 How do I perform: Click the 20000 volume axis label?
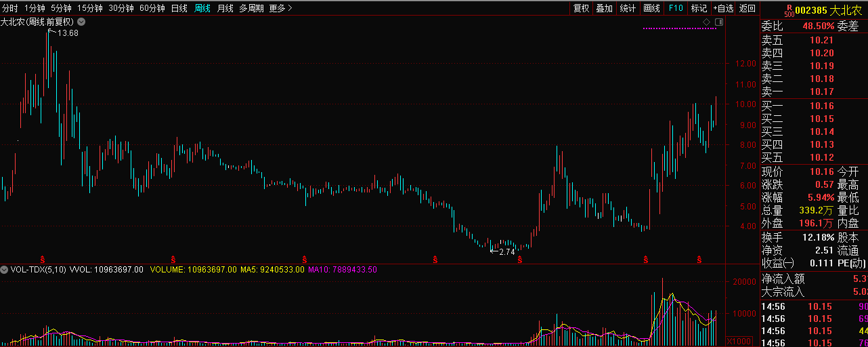745,281
